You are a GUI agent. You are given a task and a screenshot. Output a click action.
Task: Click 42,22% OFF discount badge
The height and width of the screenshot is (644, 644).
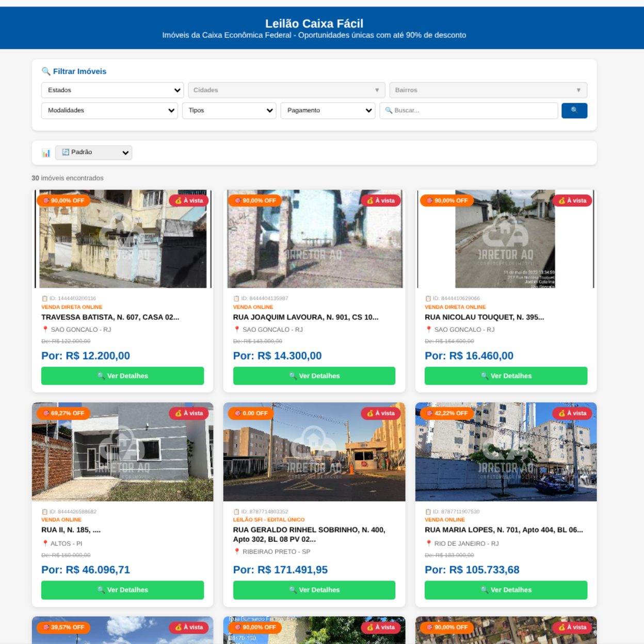tap(447, 413)
